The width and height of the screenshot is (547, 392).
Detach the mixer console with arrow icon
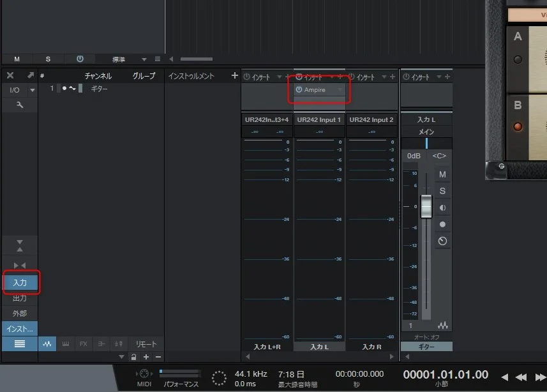[x=29, y=75]
